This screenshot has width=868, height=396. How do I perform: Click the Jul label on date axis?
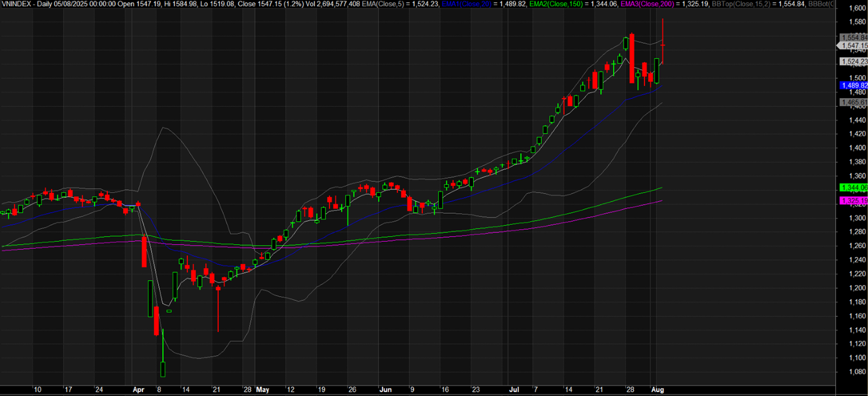point(514,389)
